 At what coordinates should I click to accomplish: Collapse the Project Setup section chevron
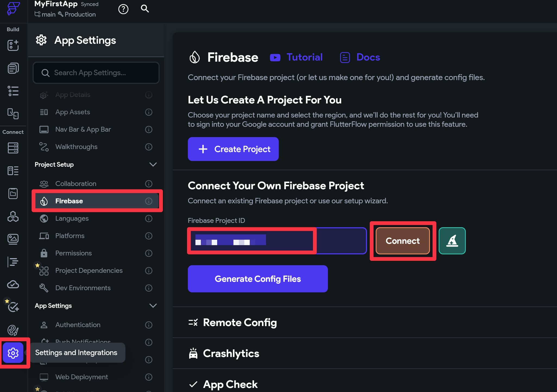[153, 165]
